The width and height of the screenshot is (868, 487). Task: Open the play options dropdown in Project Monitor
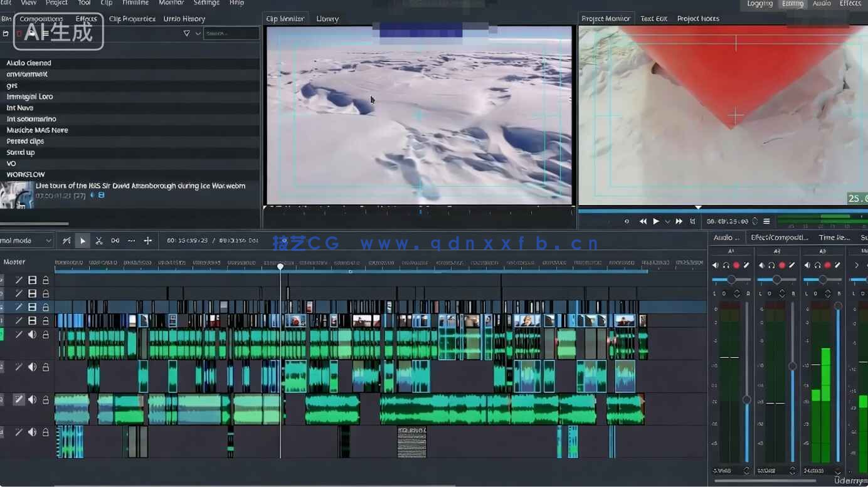(667, 221)
